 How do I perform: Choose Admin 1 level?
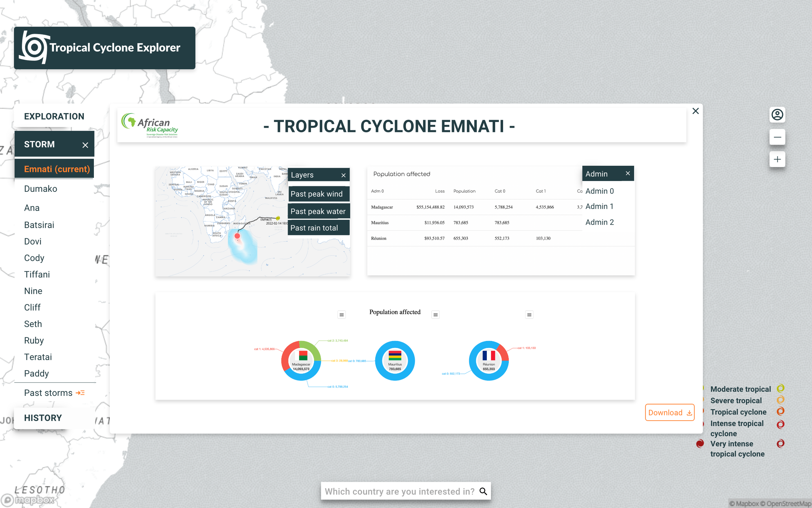pos(600,206)
